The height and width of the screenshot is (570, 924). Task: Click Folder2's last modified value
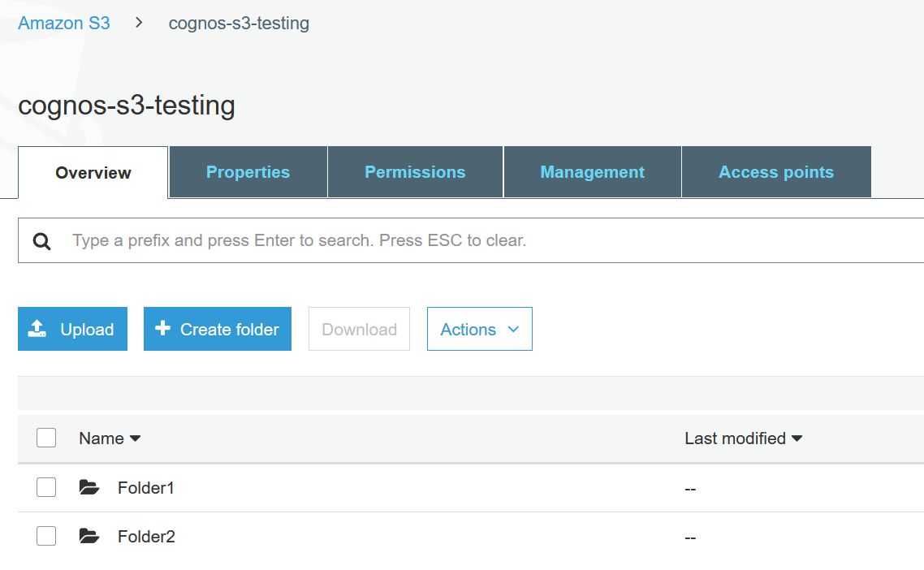tap(691, 538)
